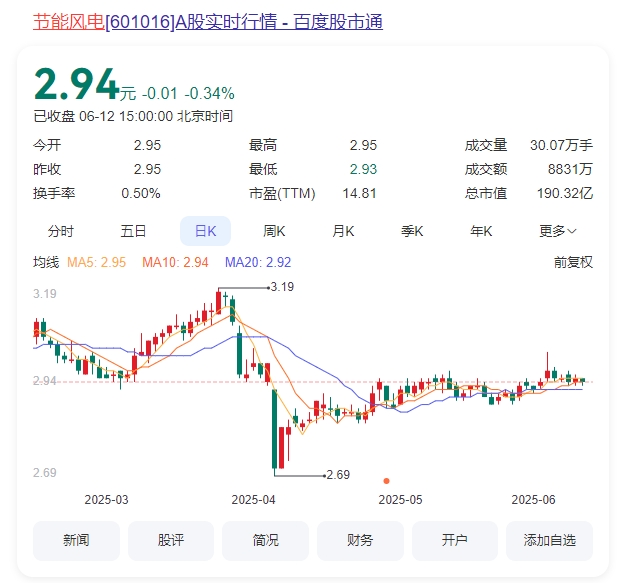Open the 简况 company overview
The width and height of the screenshot is (620, 583).
pos(265,540)
